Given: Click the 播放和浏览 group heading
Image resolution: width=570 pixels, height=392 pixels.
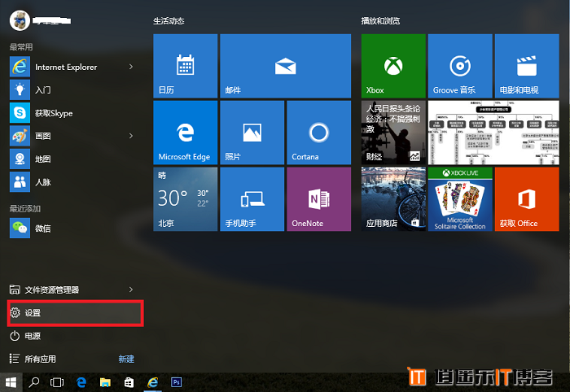Looking at the screenshot, I should 380,21.
